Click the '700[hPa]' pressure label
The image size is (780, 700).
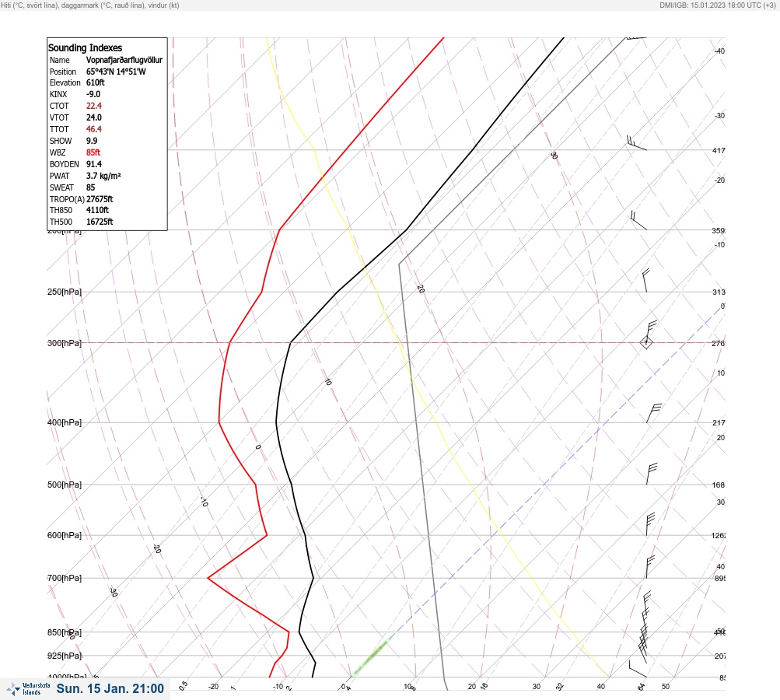click(x=65, y=578)
